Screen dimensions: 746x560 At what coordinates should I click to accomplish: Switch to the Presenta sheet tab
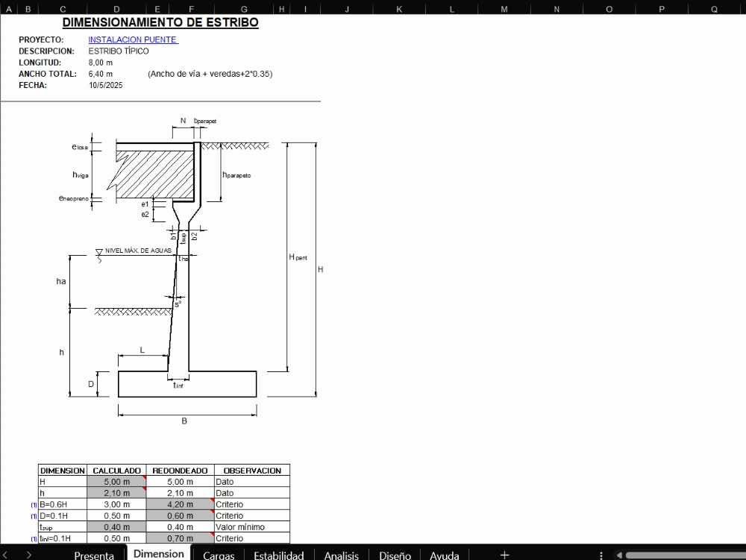pos(94,555)
